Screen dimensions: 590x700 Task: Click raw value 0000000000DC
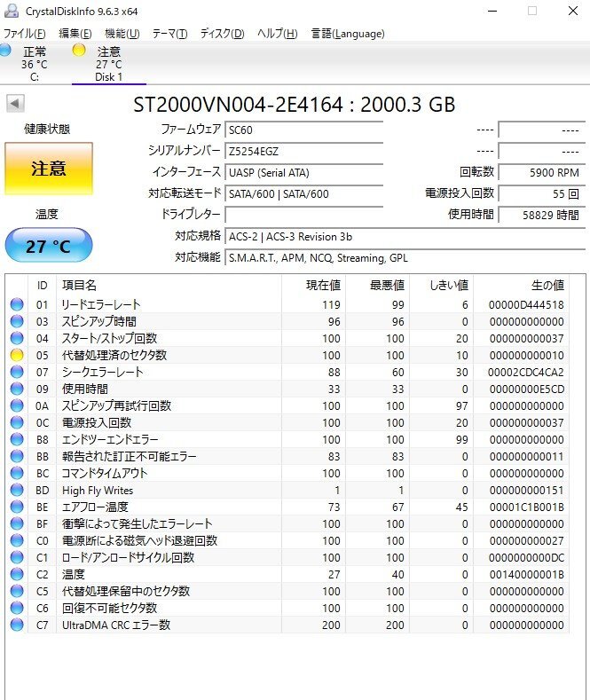tap(526, 557)
